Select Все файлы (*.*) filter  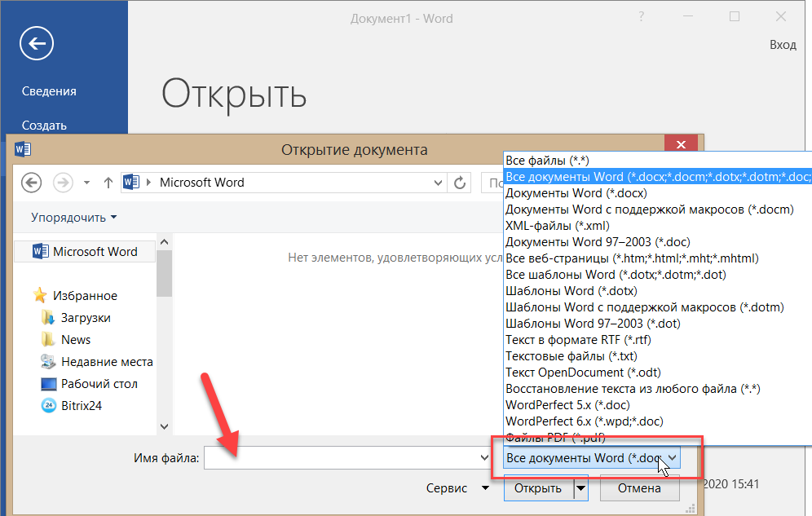click(658, 161)
